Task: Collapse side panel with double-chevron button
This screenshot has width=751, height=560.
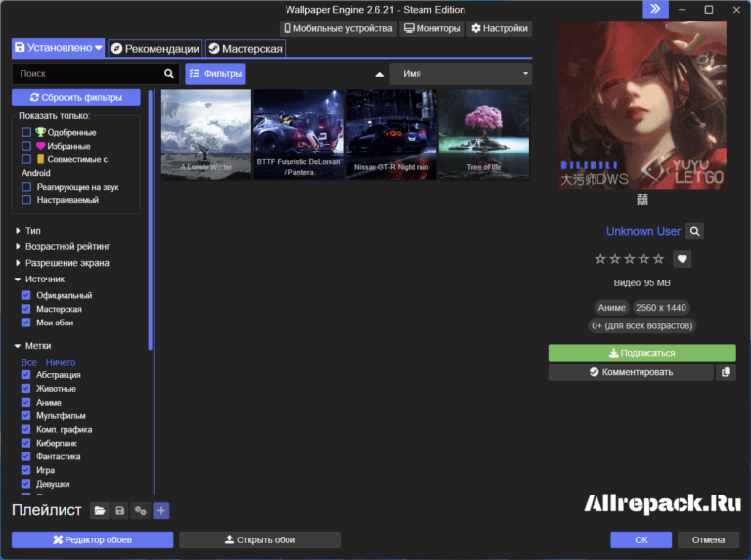Action: pyautogui.click(x=655, y=9)
